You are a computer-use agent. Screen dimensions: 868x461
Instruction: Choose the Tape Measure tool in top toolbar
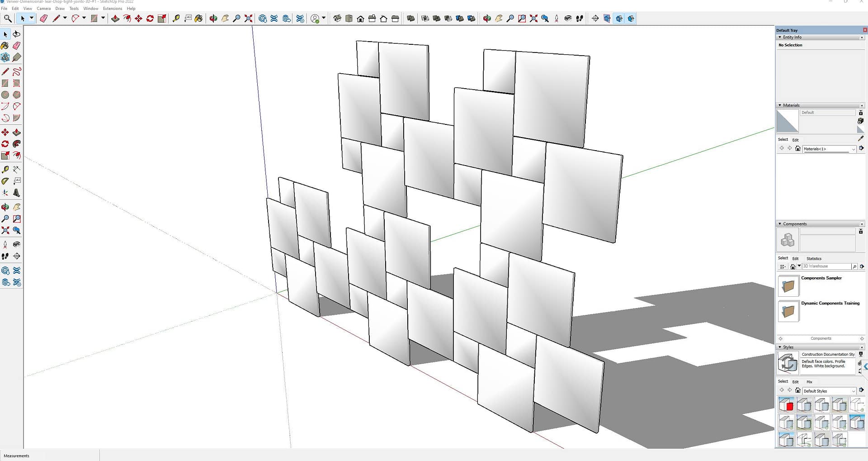[176, 19]
